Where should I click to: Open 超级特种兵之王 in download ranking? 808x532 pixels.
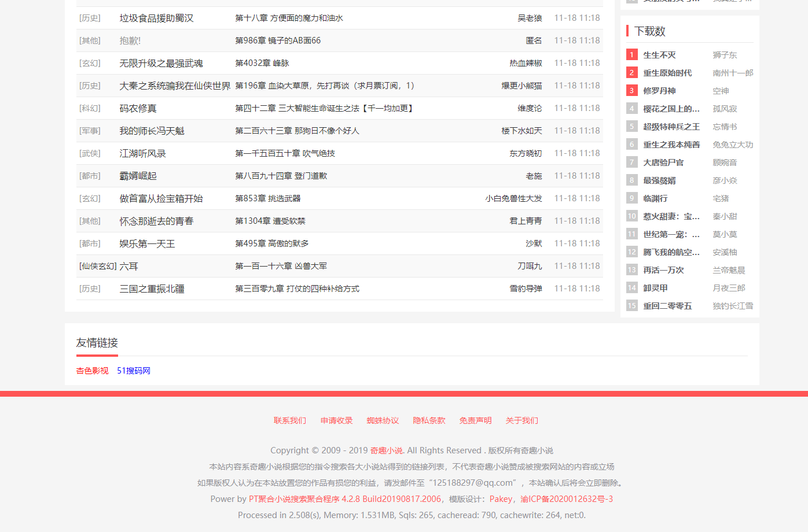(x=671, y=127)
